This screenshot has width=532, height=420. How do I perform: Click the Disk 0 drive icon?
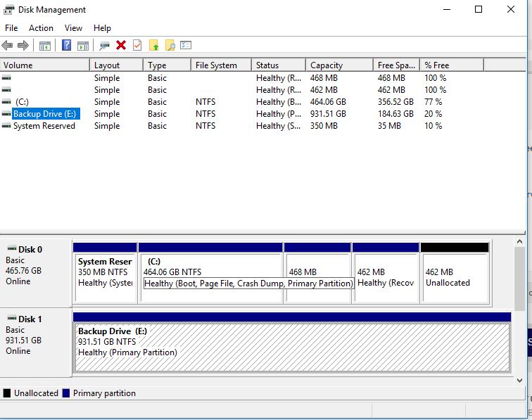12,248
